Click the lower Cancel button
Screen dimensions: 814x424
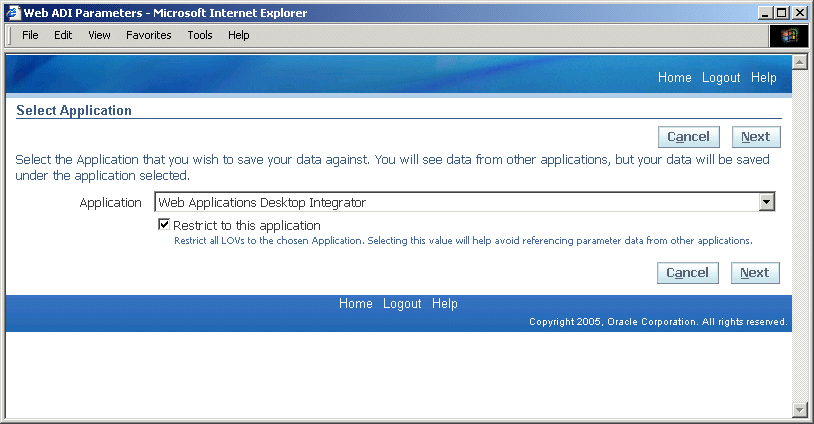[688, 273]
